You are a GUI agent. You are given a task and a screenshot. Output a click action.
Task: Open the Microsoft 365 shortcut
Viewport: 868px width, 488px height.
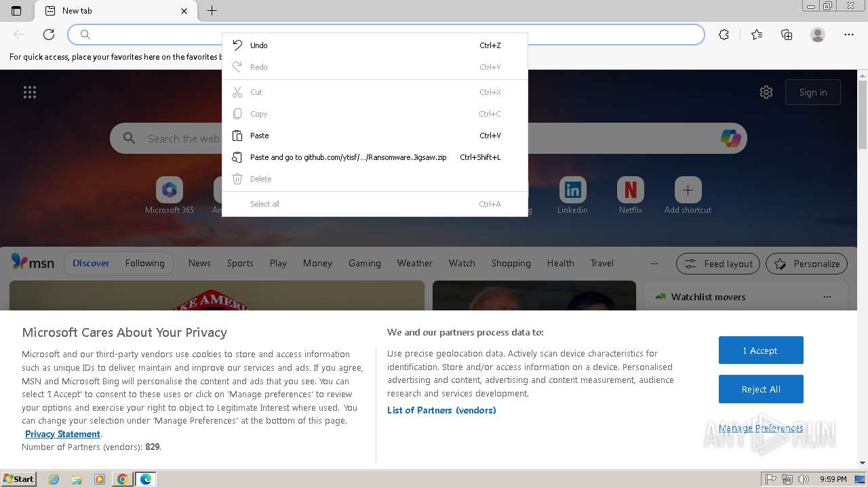[170, 195]
